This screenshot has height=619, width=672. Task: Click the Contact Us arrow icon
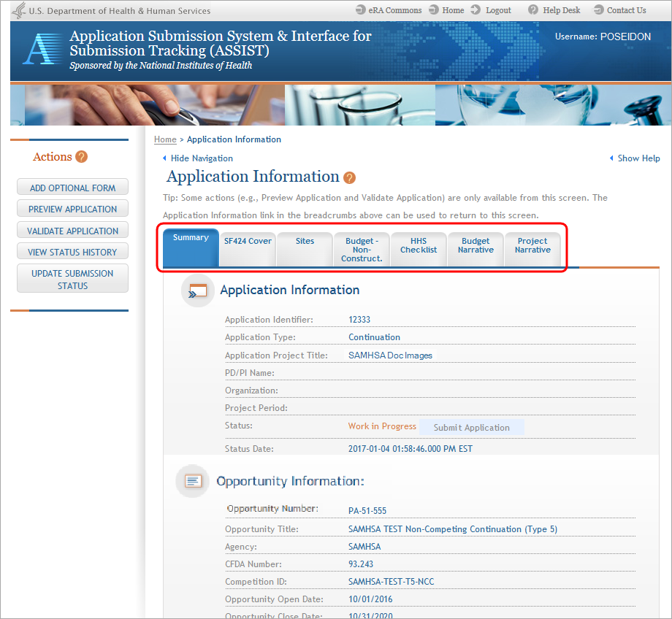click(x=598, y=9)
